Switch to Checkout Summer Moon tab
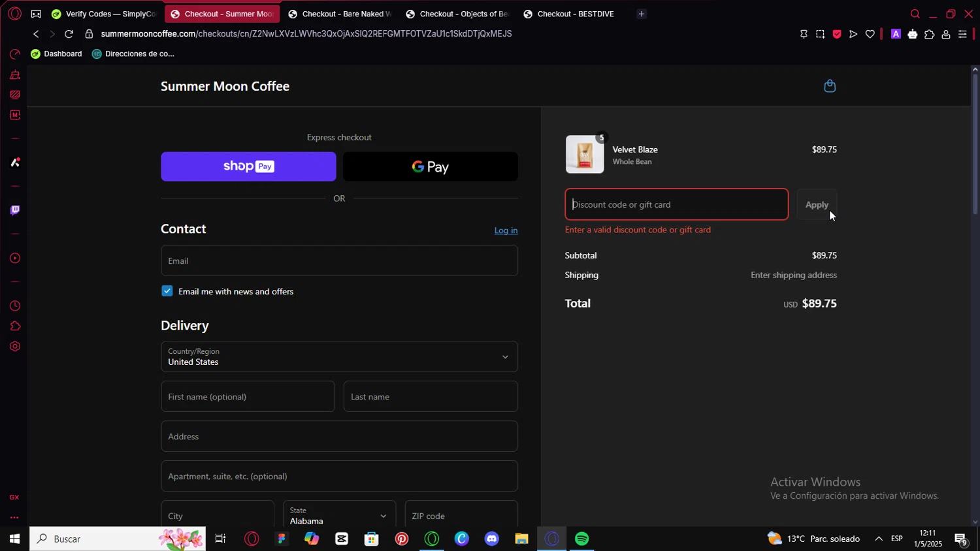The height and width of the screenshot is (551, 980). pos(222,14)
